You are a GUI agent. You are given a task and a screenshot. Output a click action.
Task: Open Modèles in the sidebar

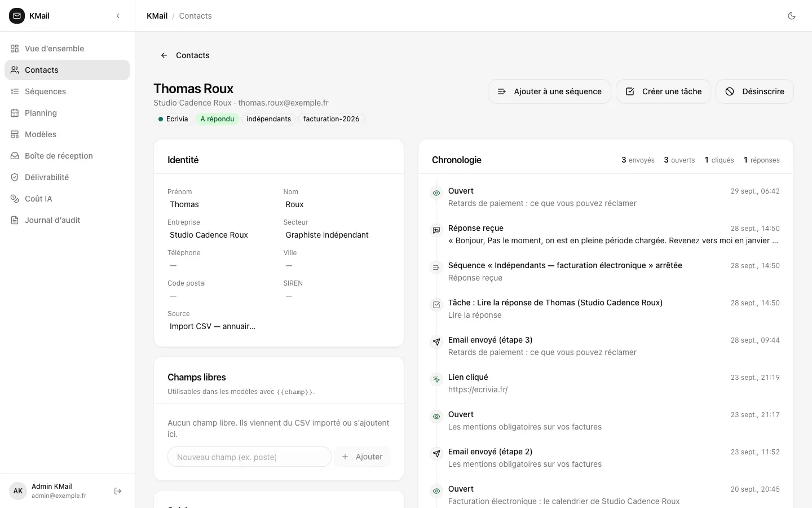click(67, 134)
